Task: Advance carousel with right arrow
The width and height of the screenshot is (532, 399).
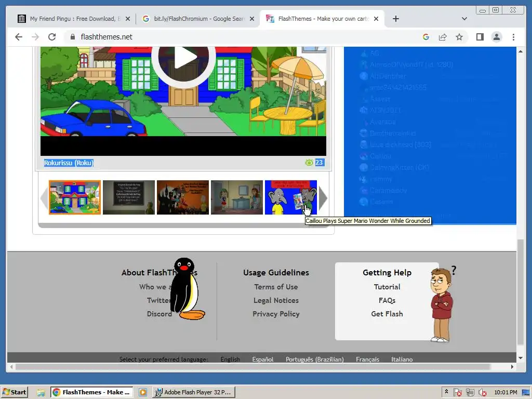Action: [x=323, y=198]
